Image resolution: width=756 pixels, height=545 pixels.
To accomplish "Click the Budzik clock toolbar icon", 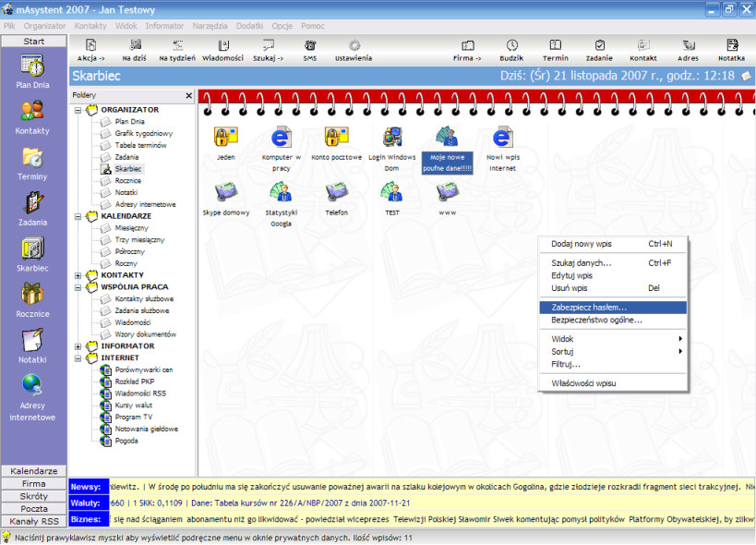I will (x=511, y=45).
